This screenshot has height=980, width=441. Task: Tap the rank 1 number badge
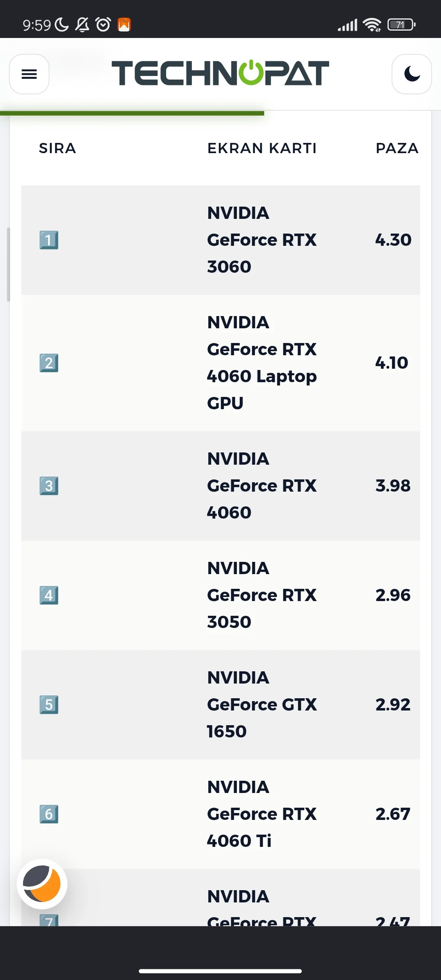coord(49,240)
